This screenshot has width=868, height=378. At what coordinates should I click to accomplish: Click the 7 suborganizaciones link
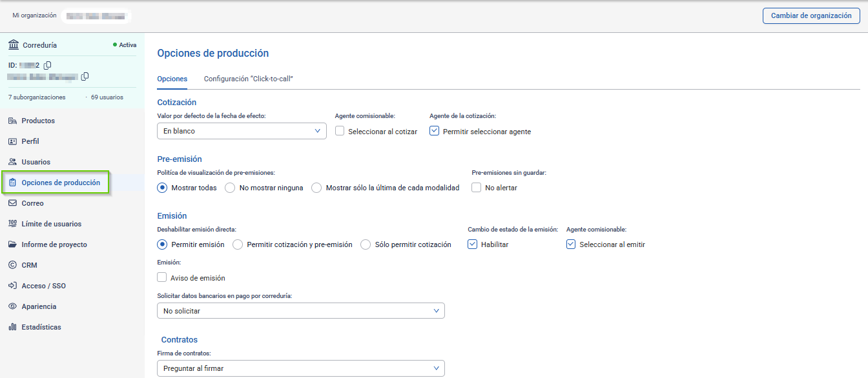37,97
